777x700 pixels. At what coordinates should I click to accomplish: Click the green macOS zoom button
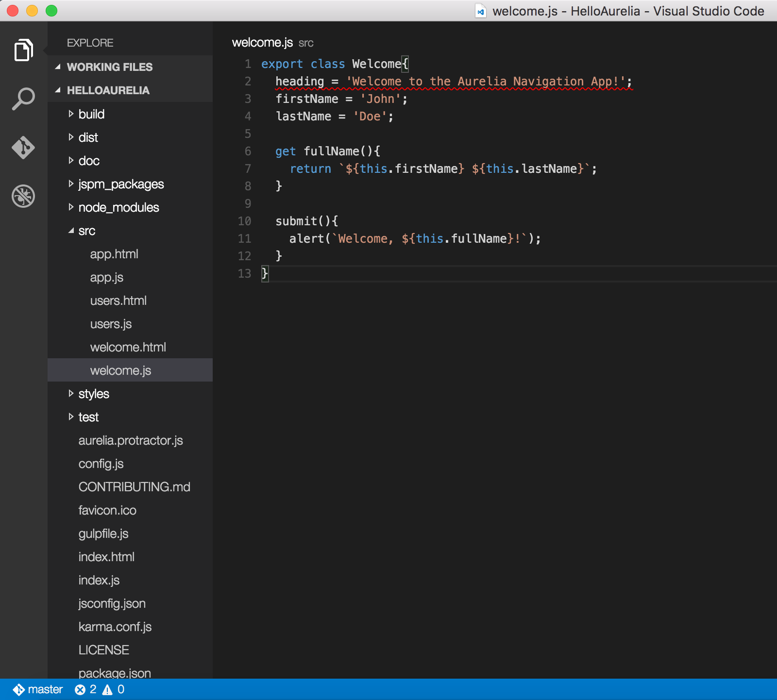point(51,11)
